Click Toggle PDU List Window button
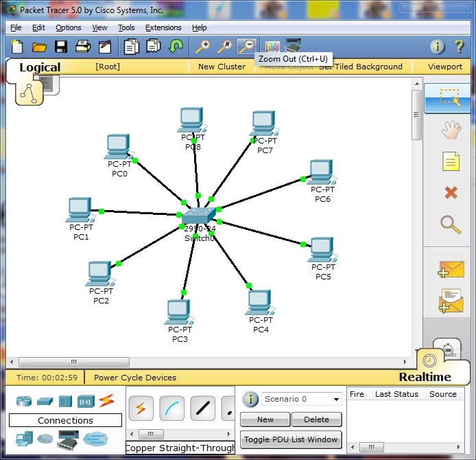 (x=291, y=439)
